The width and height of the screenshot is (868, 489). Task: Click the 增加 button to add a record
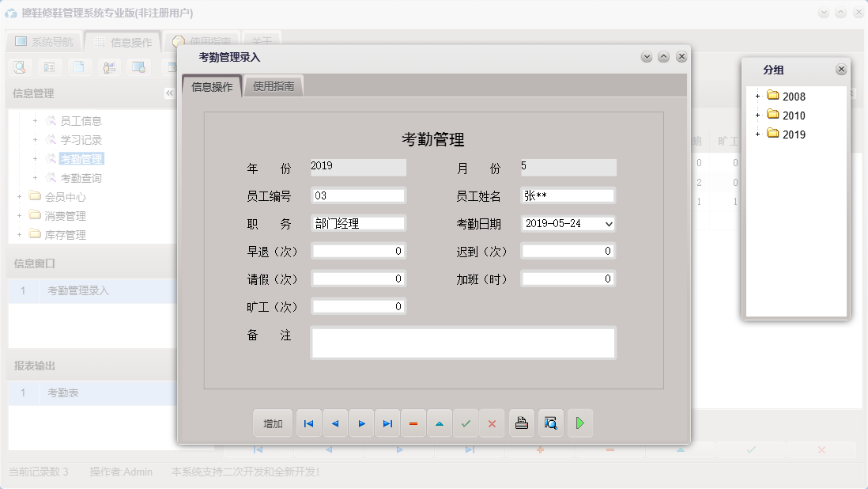click(x=272, y=423)
